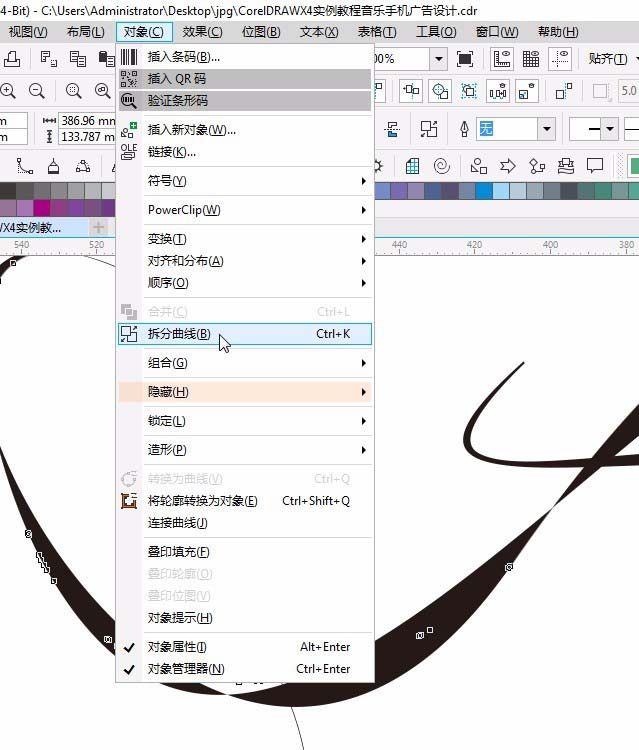Click the callout shapes tool icon
Image resolution: width=639 pixels, height=750 pixels.
[x=595, y=166]
